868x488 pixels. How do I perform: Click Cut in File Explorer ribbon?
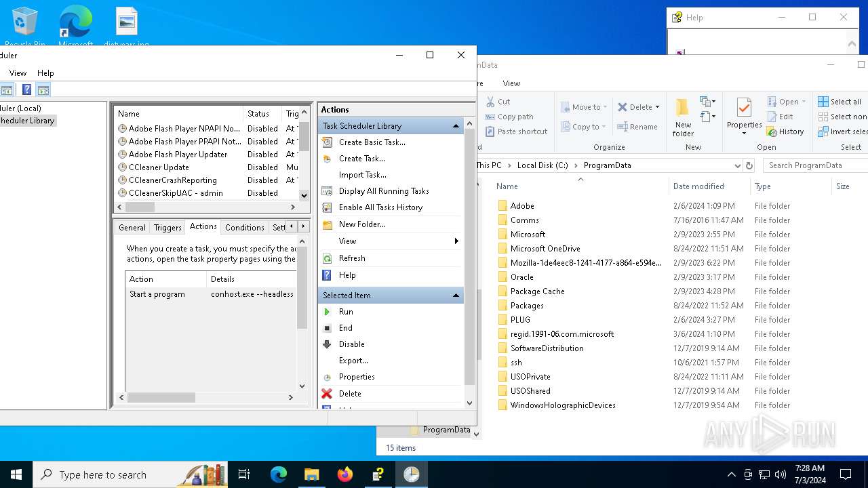[498, 102]
